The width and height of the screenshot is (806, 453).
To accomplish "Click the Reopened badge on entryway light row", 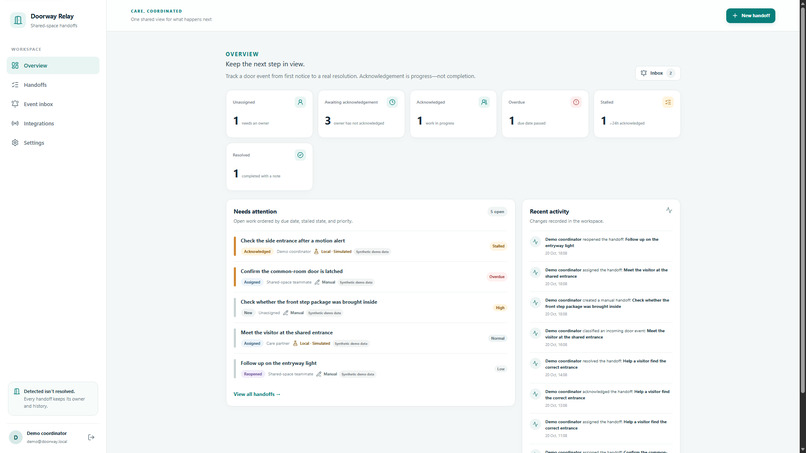I will pos(253,374).
